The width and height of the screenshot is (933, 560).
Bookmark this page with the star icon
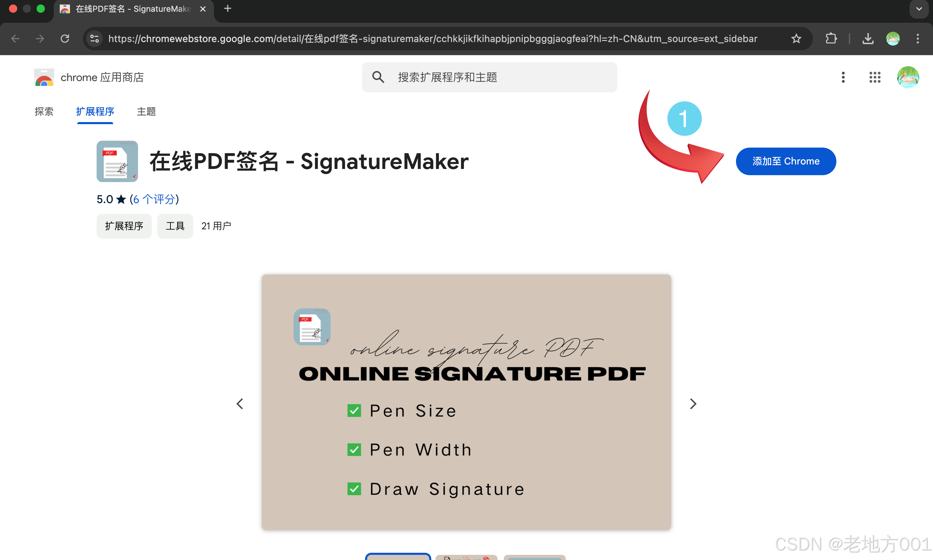[796, 39]
